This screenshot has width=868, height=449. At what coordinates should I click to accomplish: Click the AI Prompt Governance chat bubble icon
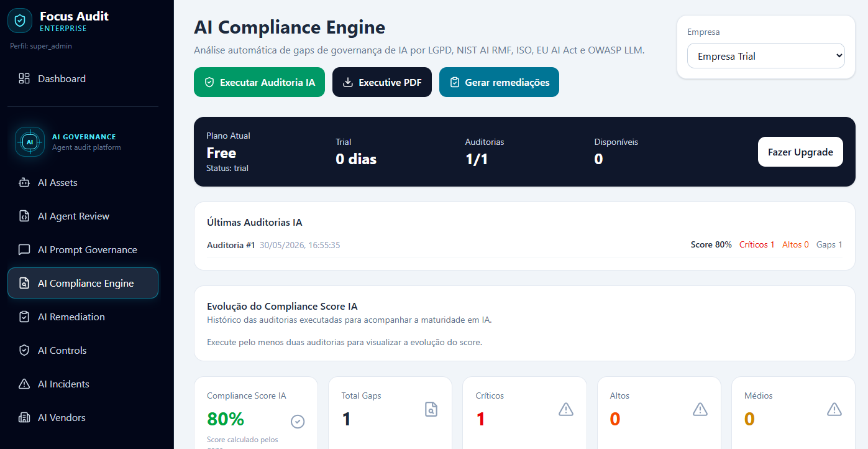point(24,249)
